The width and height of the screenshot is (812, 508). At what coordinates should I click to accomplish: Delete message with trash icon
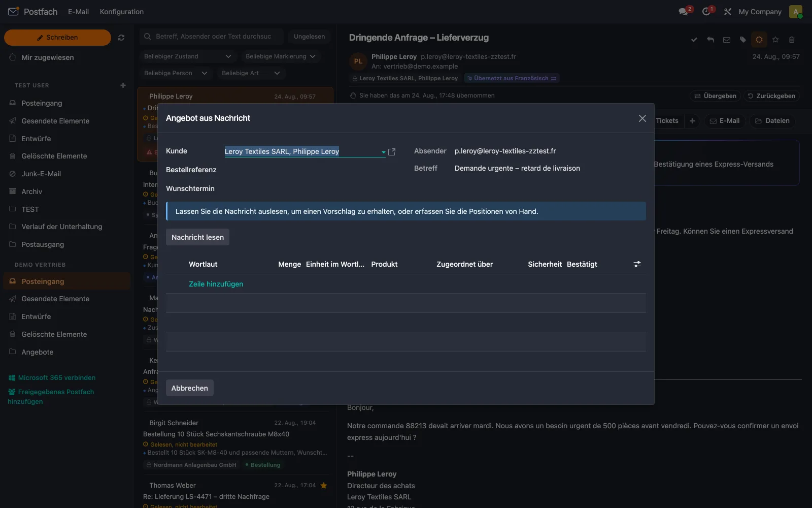pyautogui.click(x=792, y=40)
